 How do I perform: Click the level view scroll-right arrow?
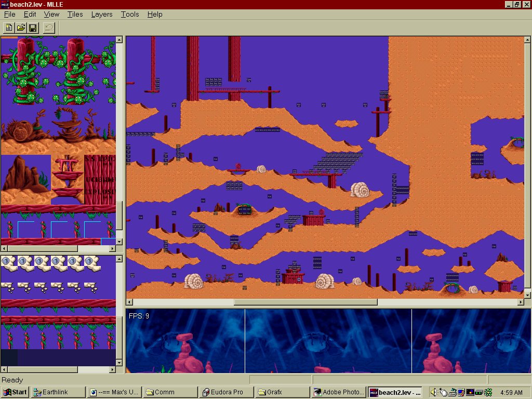[x=521, y=302]
